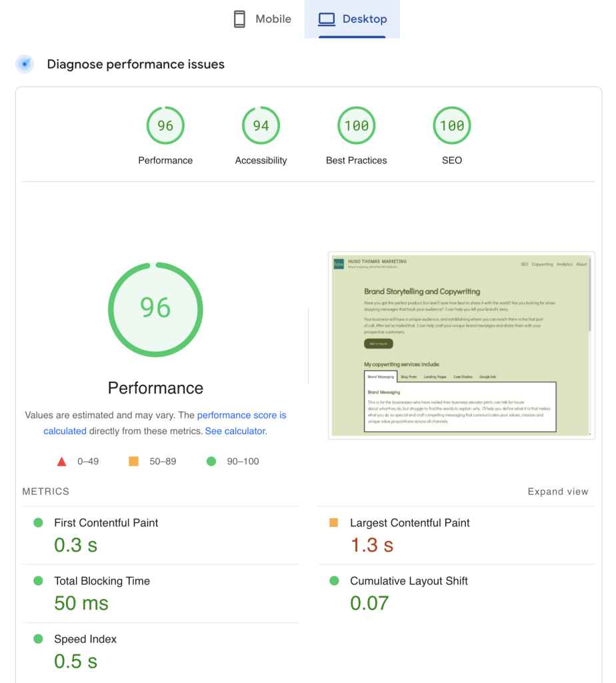
Task: Expand the Largest Contentful Paint metric
Action: [x=409, y=523]
